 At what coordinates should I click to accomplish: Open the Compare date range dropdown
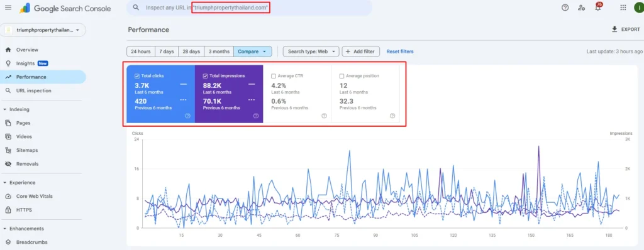pos(253,52)
